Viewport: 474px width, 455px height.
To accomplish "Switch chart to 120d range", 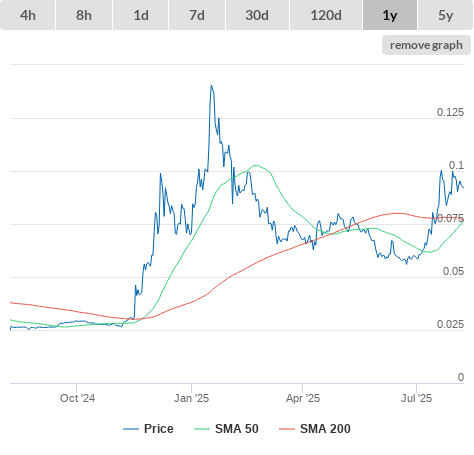I will (x=326, y=15).
